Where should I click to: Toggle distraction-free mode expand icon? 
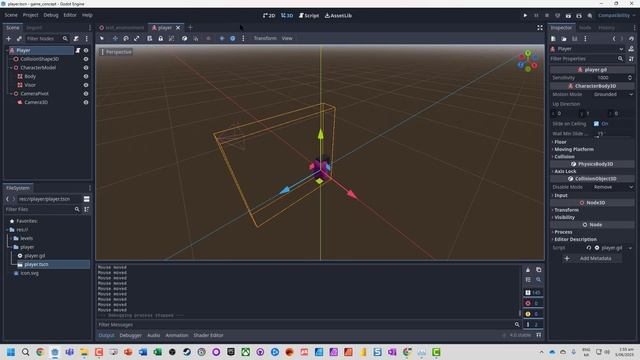540,28
